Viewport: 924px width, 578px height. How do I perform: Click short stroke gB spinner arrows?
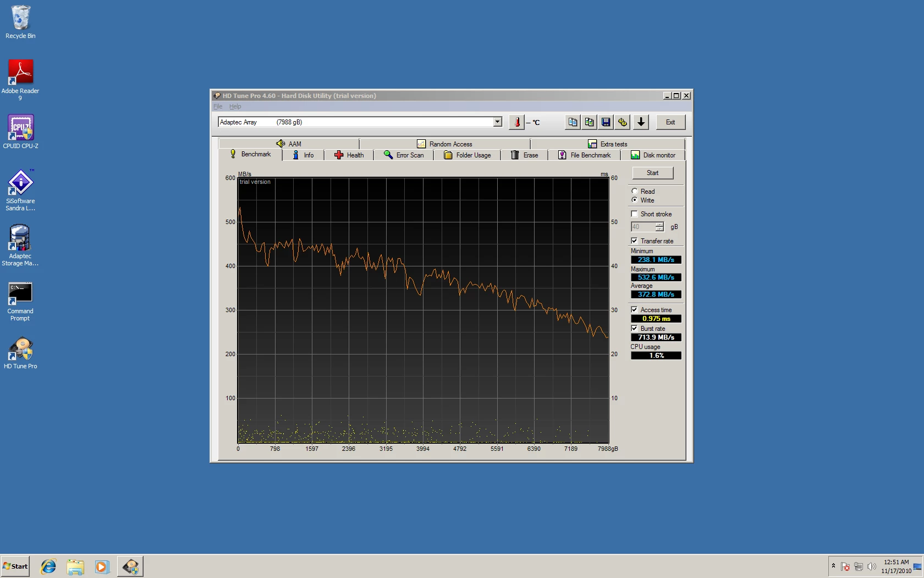pyautogui.click(x=659, y=227)
